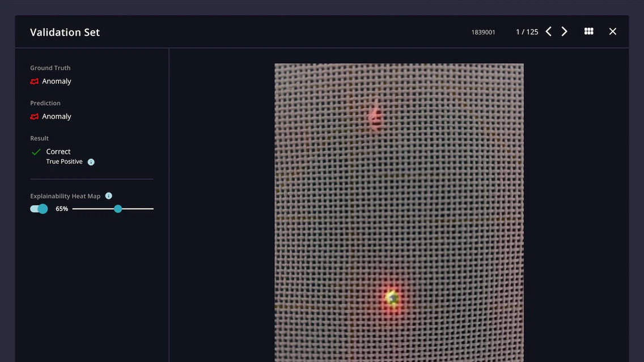Screen dimensions: 644x362
Task: Click the green checkmark next to Correct
Action: point(36,152)
